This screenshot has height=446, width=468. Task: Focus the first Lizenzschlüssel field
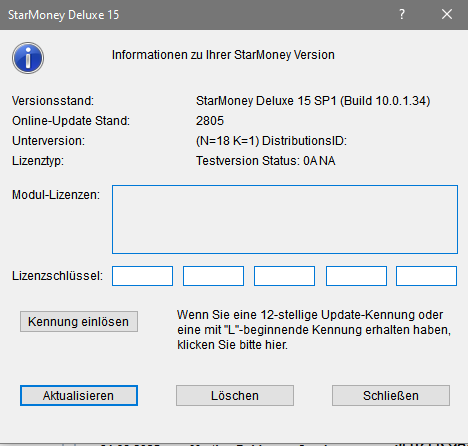(142, 276)
